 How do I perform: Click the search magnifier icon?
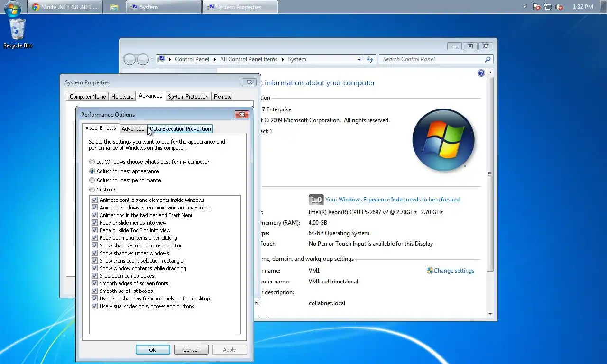[x=487, y=59]
